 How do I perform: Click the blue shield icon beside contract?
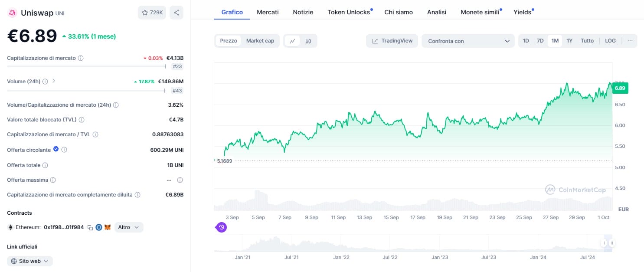[99, 227]
